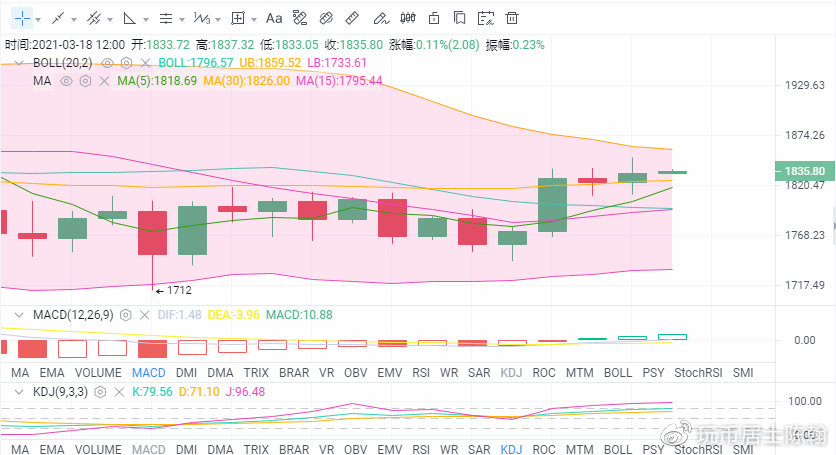Open dropdown arrow beside crosshair tool
Viewport: 836px width, 455px height.
point(38,20)
